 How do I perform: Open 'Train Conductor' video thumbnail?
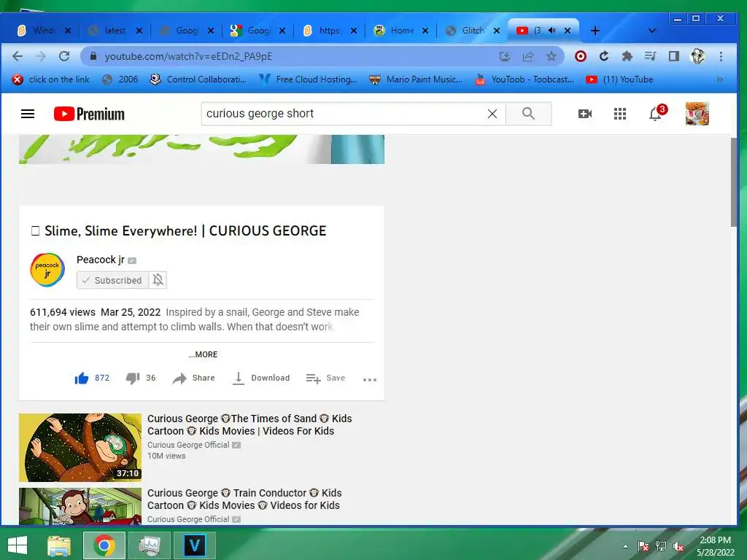pos(80,506)
